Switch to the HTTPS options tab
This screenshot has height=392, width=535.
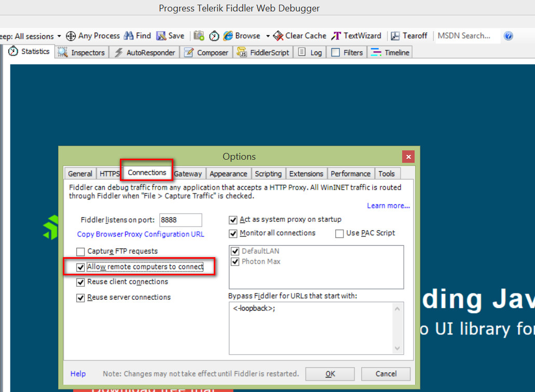[109, 174]
